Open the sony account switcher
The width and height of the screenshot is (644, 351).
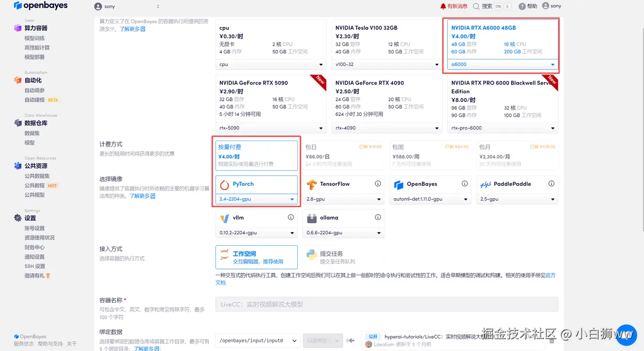click(127, 7)
